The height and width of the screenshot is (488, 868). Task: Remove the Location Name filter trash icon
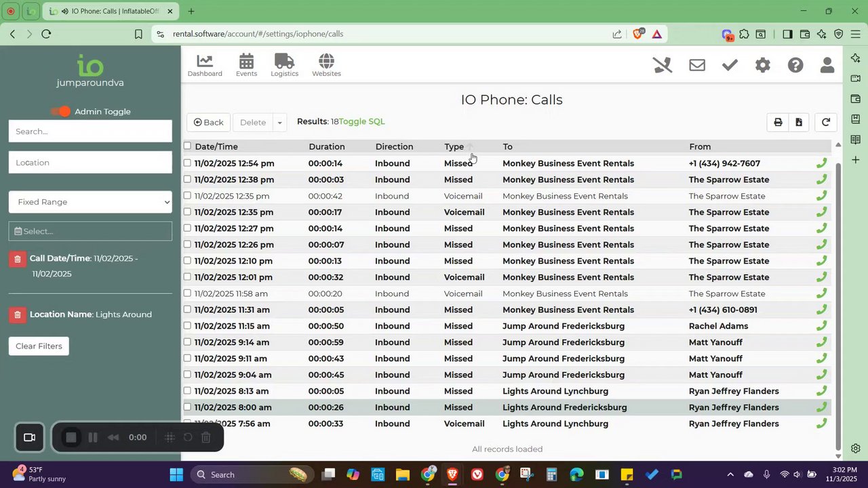[18, 314]
